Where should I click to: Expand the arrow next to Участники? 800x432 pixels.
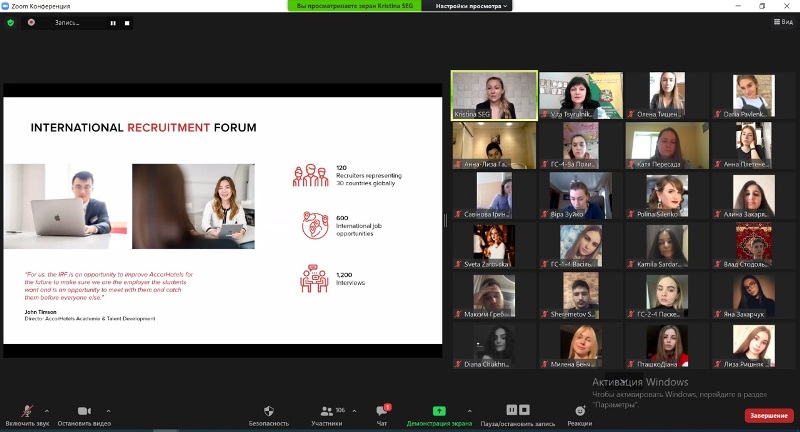354,411
